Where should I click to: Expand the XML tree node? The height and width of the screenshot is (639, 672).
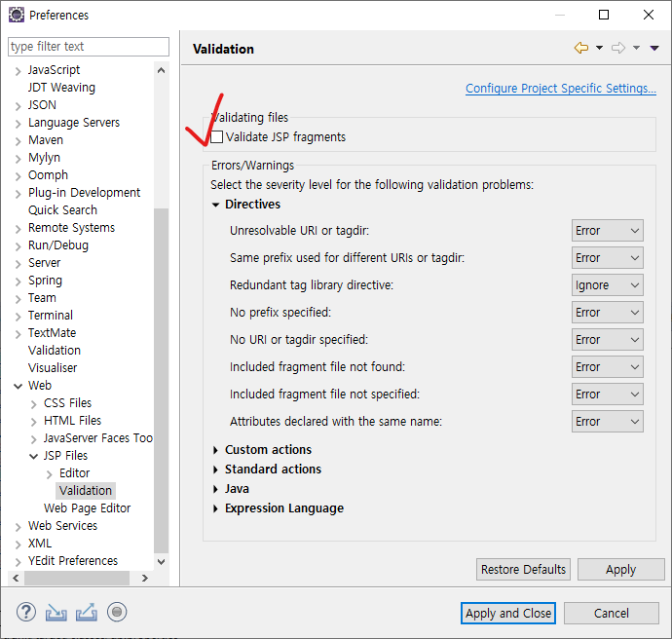[18, 545]
